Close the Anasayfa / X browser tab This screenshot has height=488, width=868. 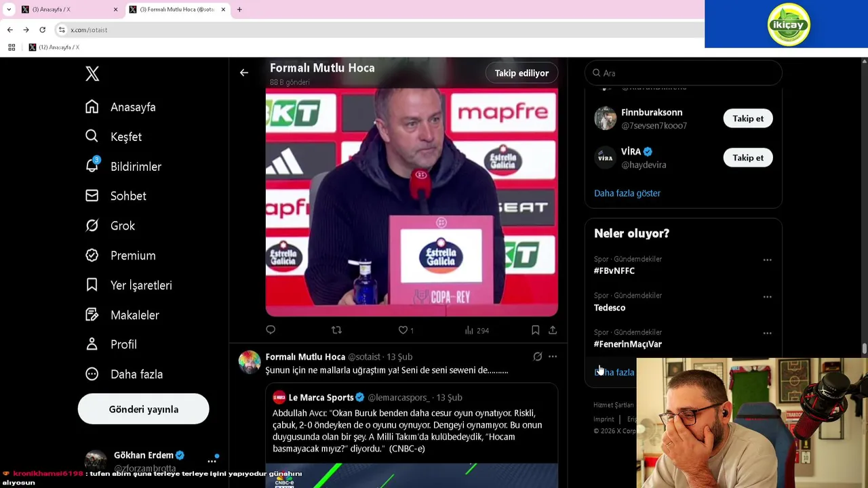point(115,9)
